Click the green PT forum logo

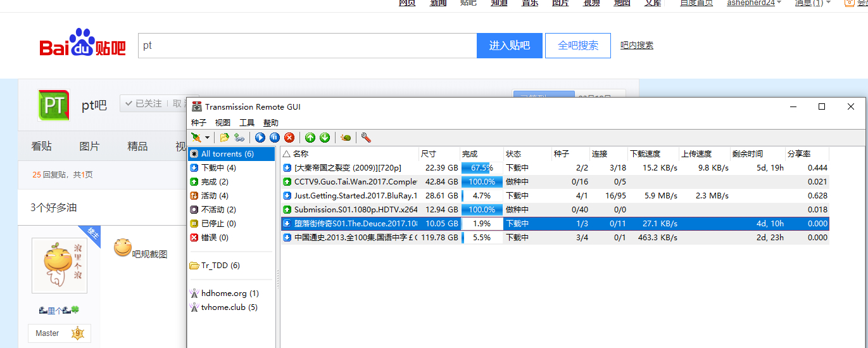tap(54, 105)
